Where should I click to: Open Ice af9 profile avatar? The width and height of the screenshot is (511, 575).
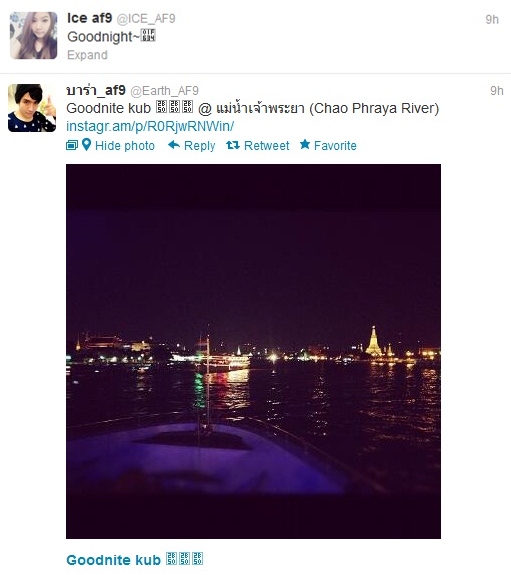click(x=33, y=36)
